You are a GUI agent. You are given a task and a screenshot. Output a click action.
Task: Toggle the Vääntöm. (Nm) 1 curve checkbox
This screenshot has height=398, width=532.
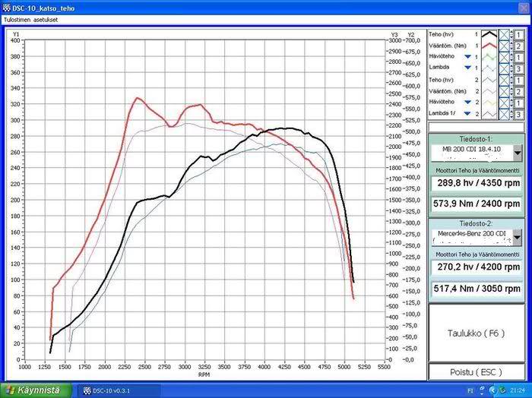pos(505,46)
